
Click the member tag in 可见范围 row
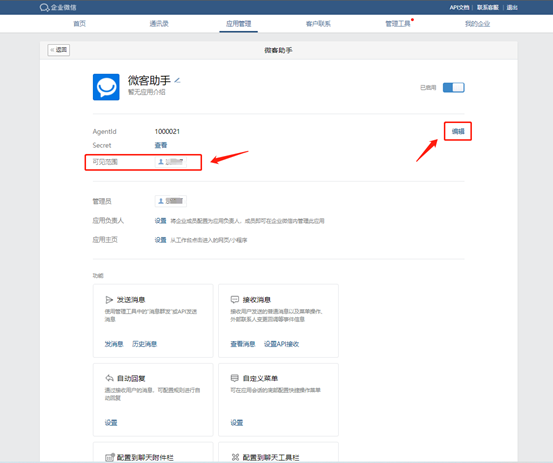click(x=171, y=162)
